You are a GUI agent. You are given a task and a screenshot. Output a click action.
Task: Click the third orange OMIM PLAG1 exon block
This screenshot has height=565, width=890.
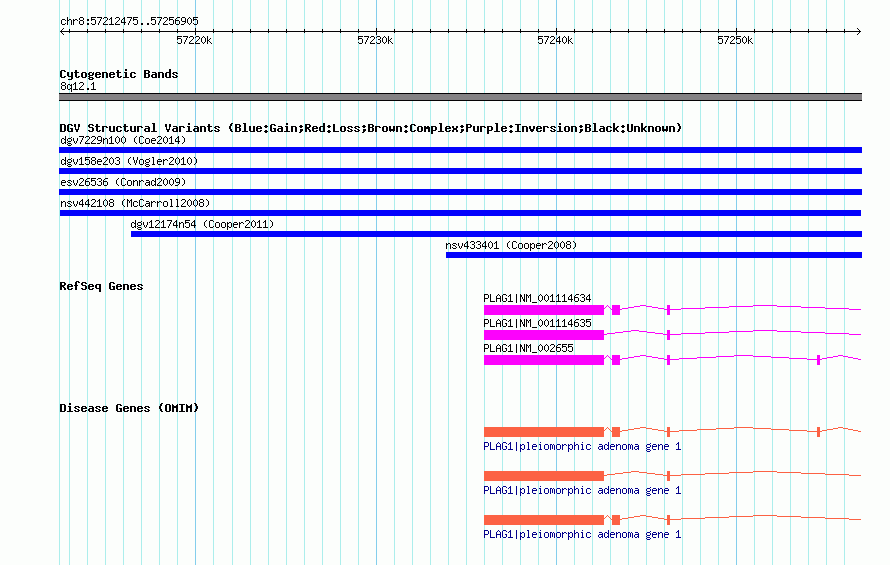[544, 520]
